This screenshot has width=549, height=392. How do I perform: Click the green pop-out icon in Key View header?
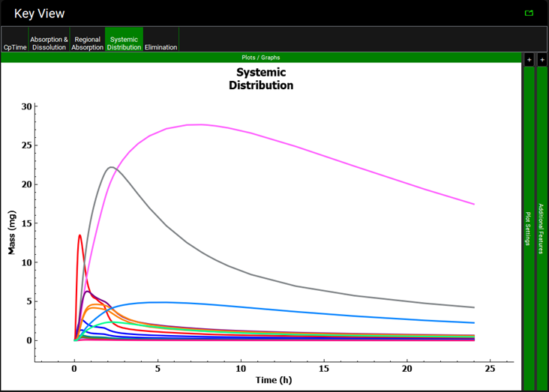(x=529, y=13)
